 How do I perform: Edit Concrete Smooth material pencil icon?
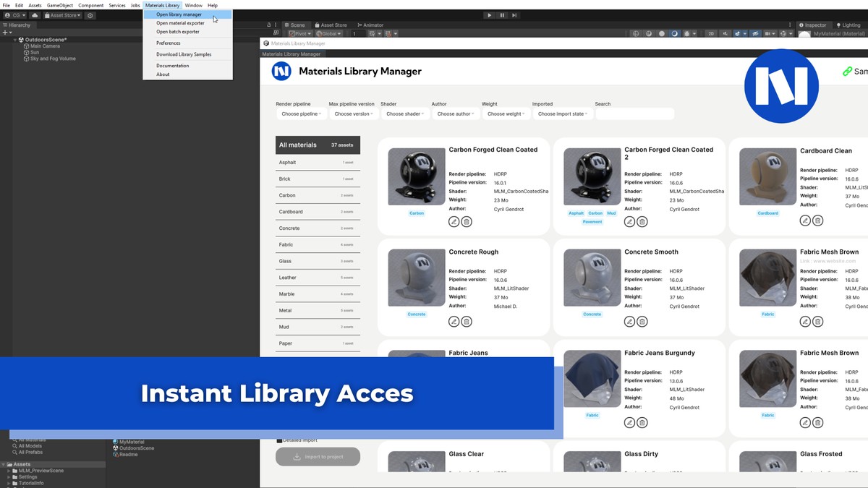[630, 322]
